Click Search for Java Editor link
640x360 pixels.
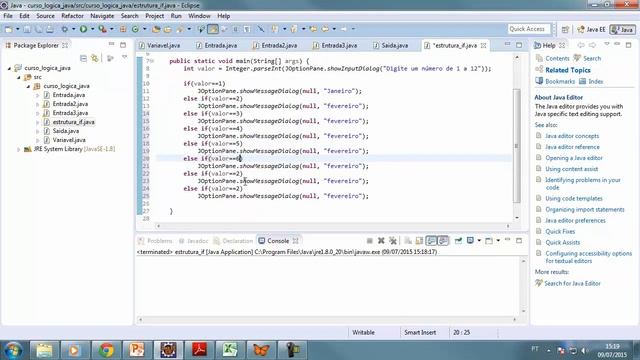coord(572,283)
